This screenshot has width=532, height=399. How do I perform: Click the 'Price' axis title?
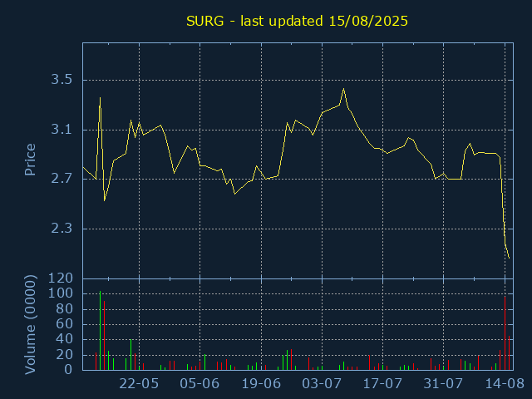30,160
